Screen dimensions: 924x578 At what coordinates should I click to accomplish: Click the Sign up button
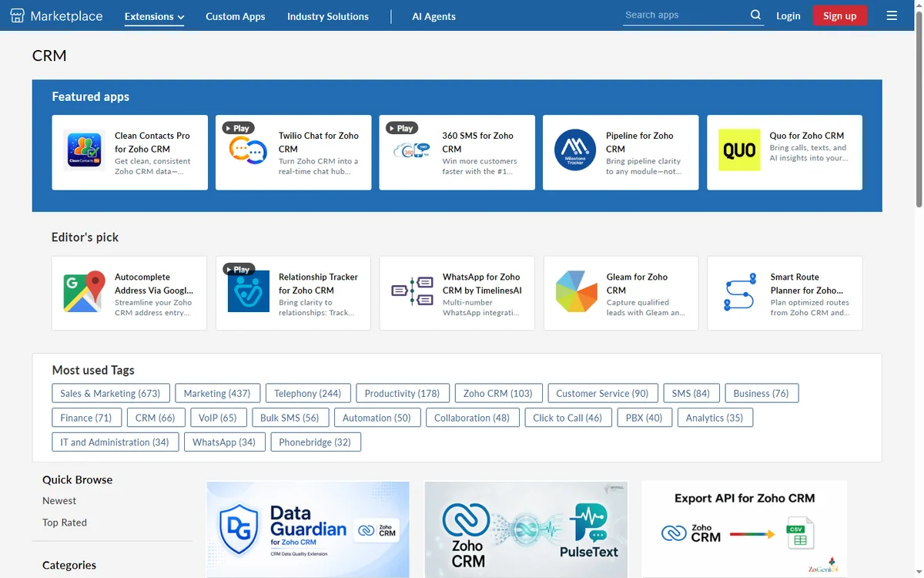click(x=840, y=15)
